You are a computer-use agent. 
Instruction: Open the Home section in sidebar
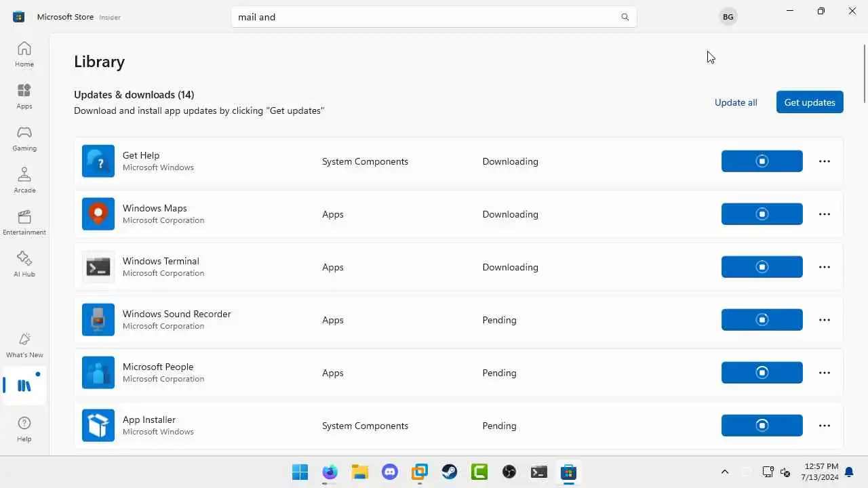24,54
